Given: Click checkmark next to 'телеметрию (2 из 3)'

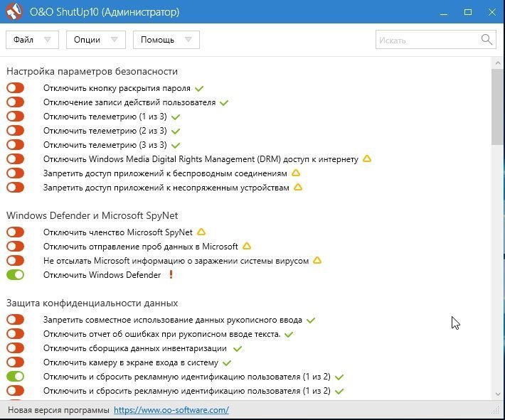Looking at the screenshot, I should tap(176, 131).
